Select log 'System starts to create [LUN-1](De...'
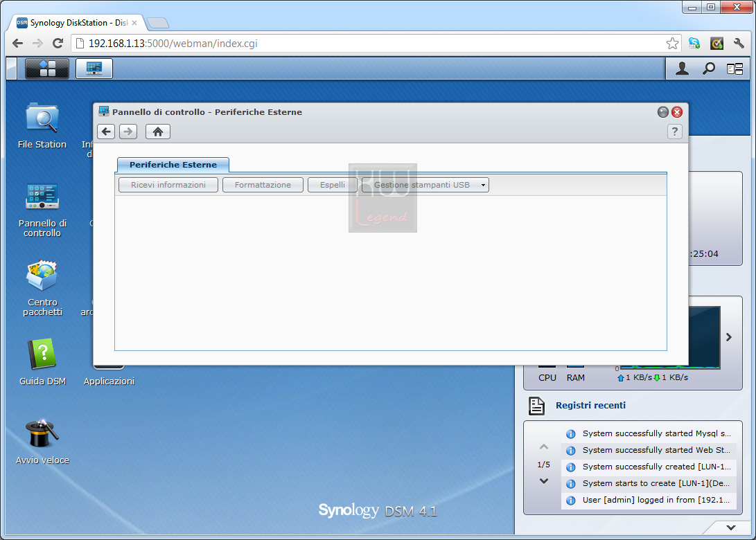The width and height of the screenshot is (756, 540). click(649, 484)
